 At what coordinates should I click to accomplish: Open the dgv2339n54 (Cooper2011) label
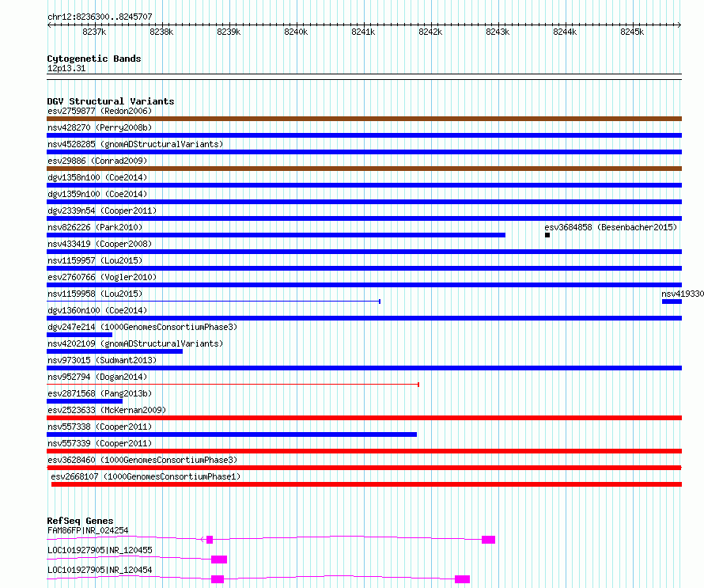click(102, 211)
